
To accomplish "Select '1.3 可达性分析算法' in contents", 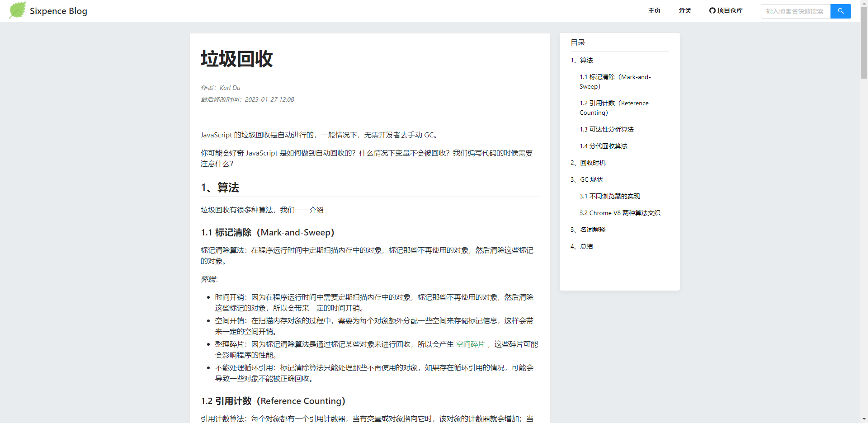I will [607, 129].
